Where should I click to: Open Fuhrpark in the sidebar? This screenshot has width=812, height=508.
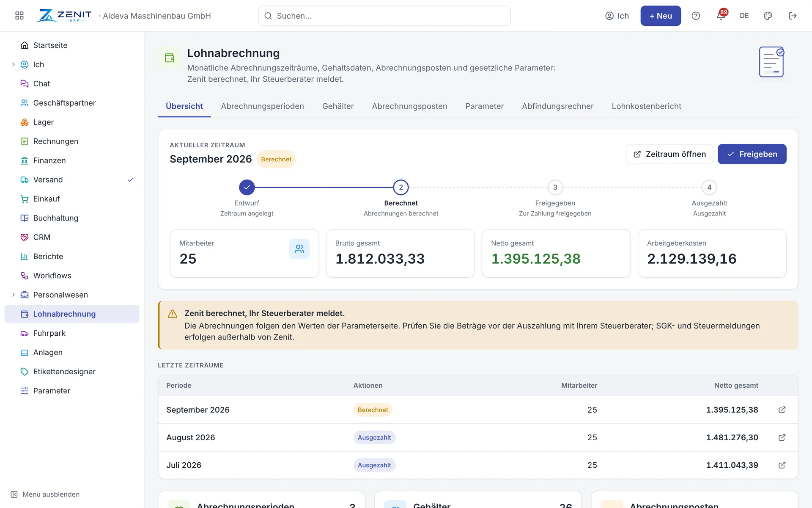[x=72, y=333]
